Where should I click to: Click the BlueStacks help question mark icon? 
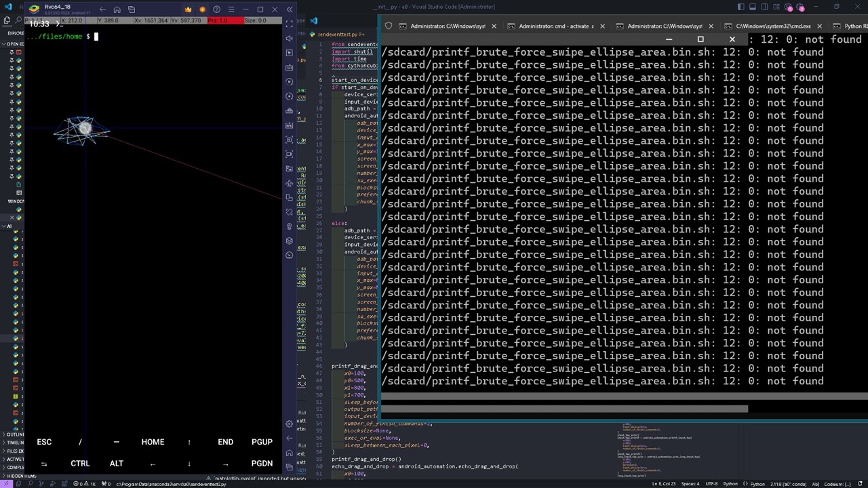pyautogui.click(x=216, y=9)
